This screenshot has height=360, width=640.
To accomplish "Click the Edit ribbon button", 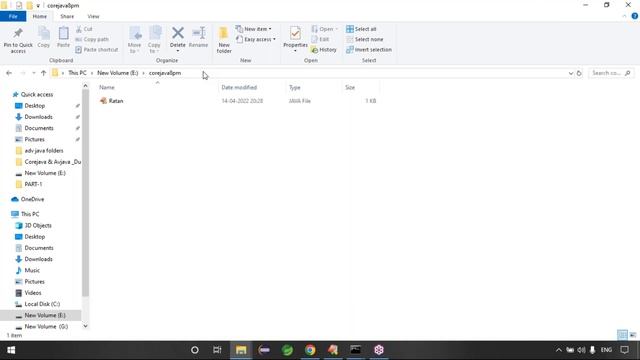I will tap(320, 39).
